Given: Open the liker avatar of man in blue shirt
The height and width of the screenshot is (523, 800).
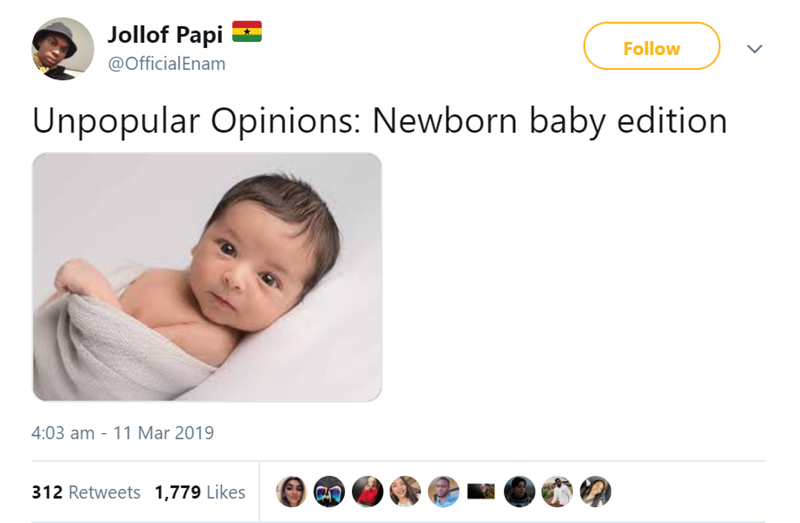Looking at the screenshot, I should [443, 491].
